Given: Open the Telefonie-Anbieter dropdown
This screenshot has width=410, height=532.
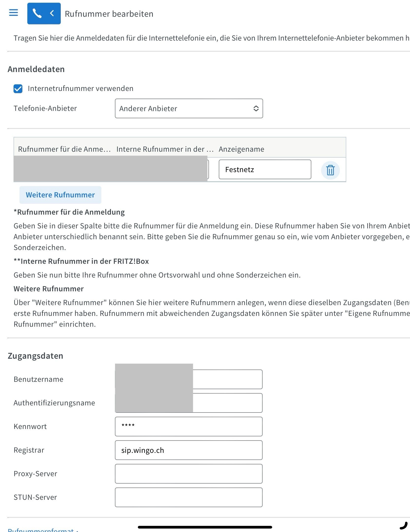Looking at the screenshot, I should pyautogui.click(x=189, y=108).
